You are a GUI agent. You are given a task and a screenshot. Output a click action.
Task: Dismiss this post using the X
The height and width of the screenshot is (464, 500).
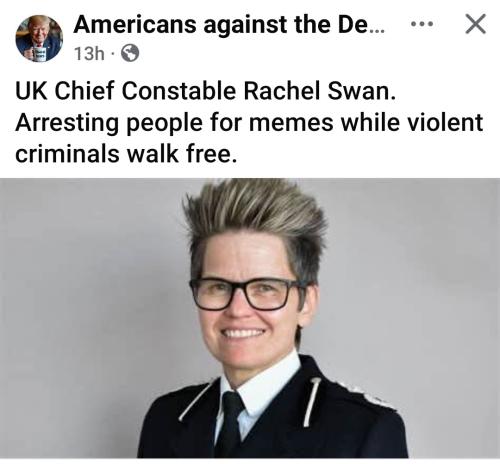475,24
